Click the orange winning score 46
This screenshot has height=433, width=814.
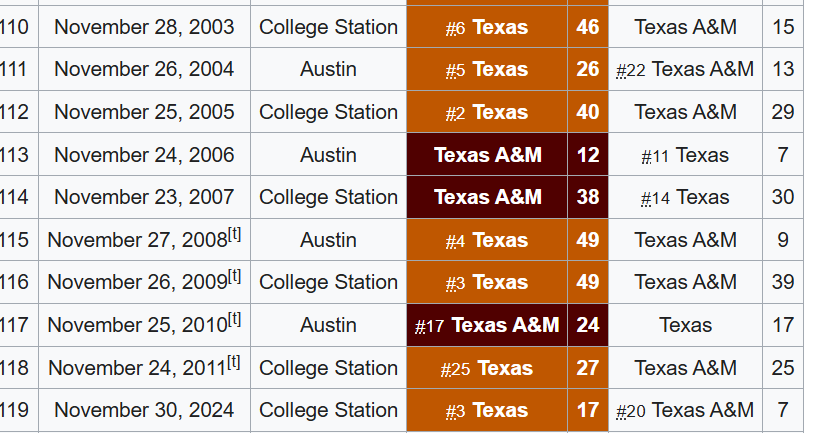click(588, 27)
